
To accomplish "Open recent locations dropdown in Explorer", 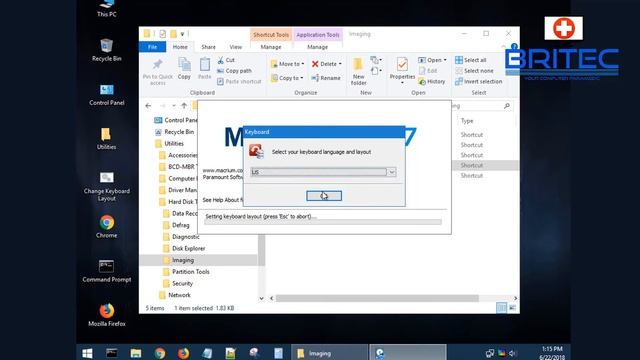I will coord(173,106).
